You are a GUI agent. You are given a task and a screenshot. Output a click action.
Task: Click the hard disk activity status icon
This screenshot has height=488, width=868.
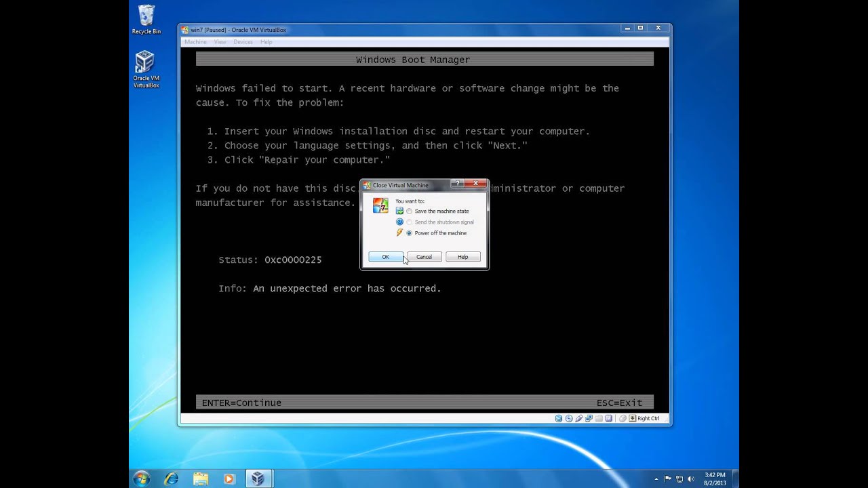(559, 418)
